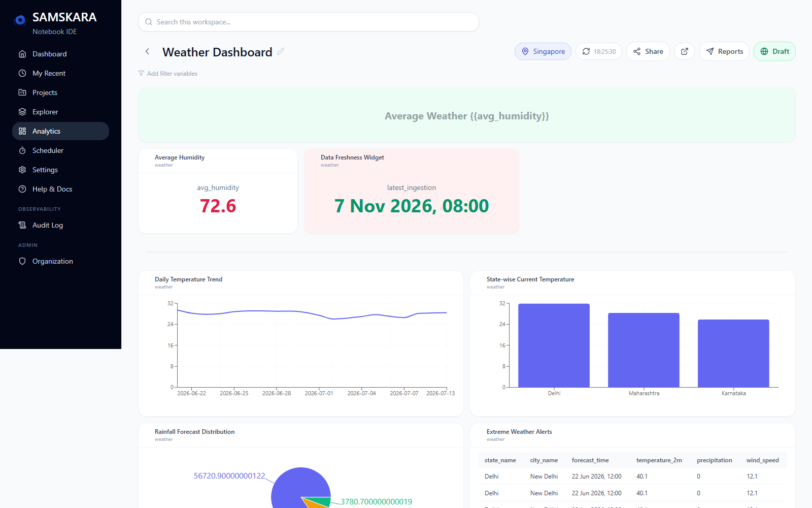
Task: Click State-wise Current Temperature title
Action: tap(530, 279)
